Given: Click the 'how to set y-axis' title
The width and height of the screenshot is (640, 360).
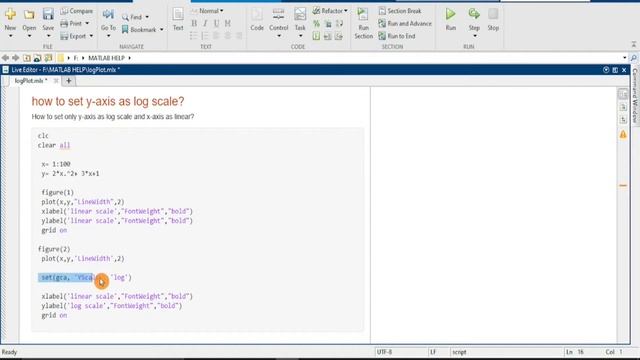Looking at the screenshot, I should (x=108, y=101).
